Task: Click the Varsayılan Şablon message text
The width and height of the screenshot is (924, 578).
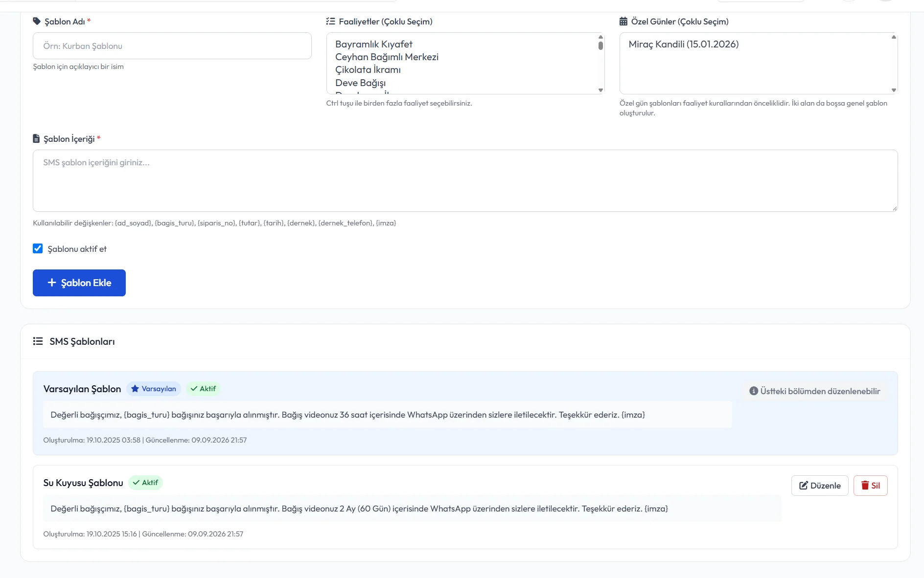Action: pos(348,415)
